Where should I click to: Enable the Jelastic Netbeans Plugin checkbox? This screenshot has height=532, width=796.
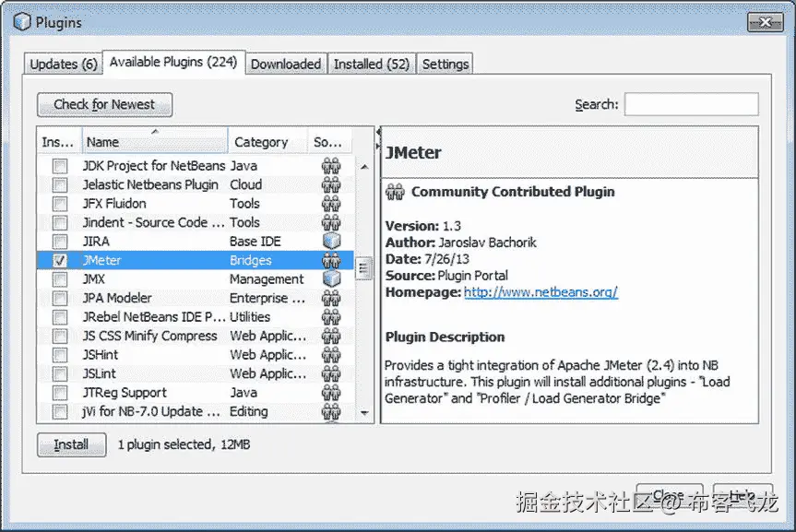[x=59, y=184]
